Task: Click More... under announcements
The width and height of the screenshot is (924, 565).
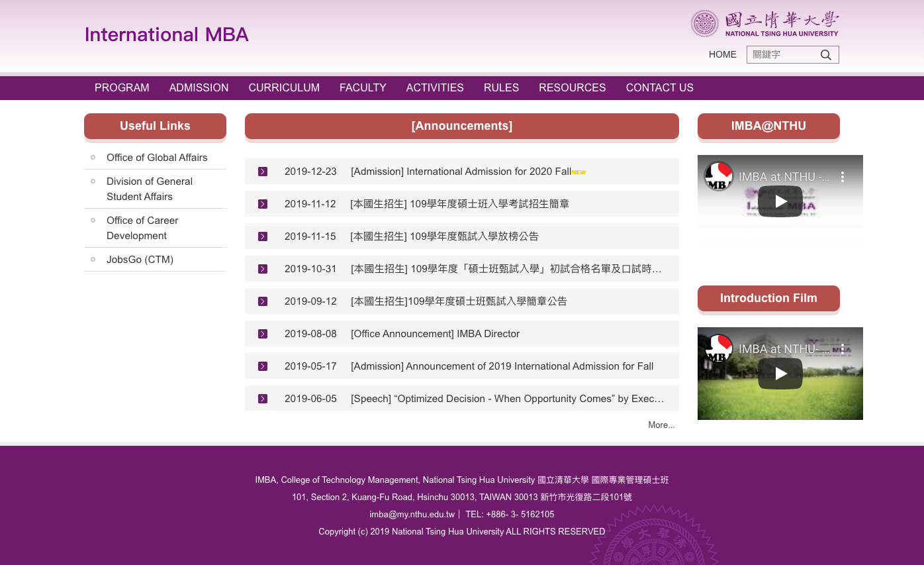Action: point(661,425)
